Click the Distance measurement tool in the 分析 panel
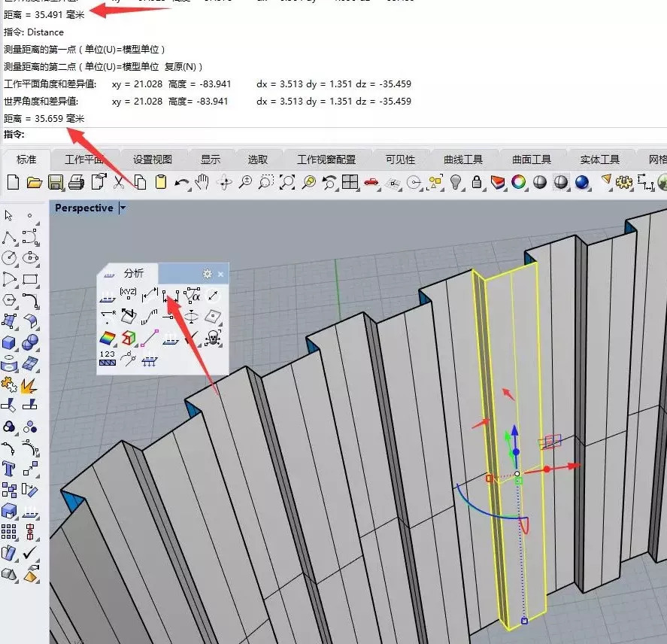The image size is (667, 644). pyautogui.click(x=170, y=296)
